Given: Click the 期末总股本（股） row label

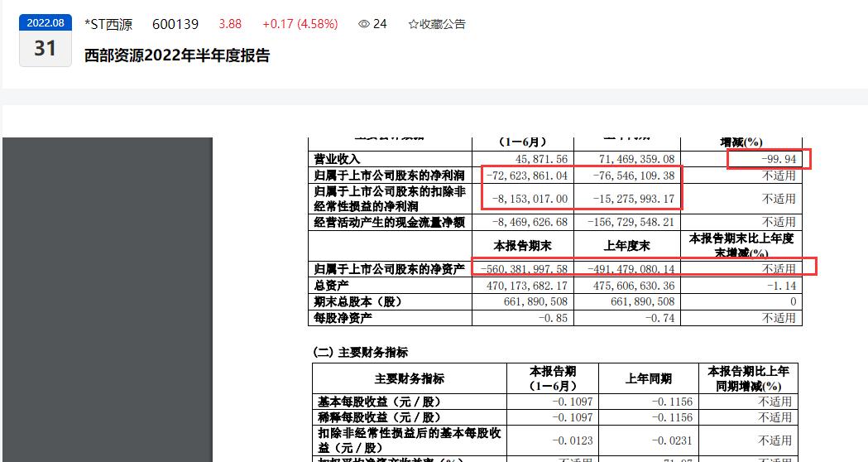Looking at the screenshot, I should click(357, 301).
